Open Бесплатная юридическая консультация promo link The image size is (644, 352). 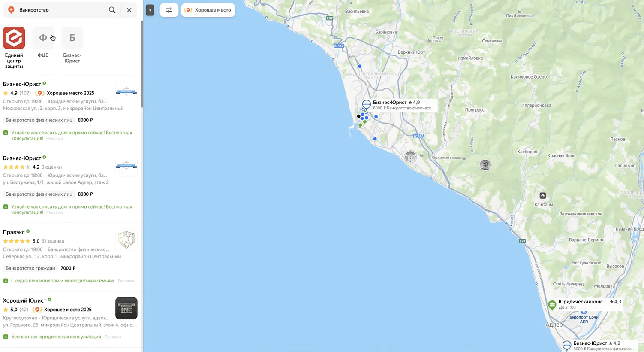[x=56, y=337]
